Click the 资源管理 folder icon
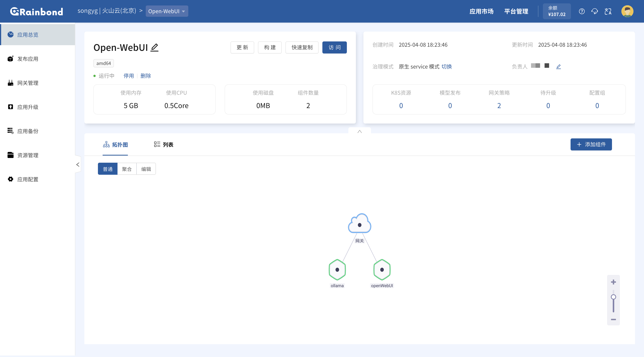644x357 pixels. (11, 155)
